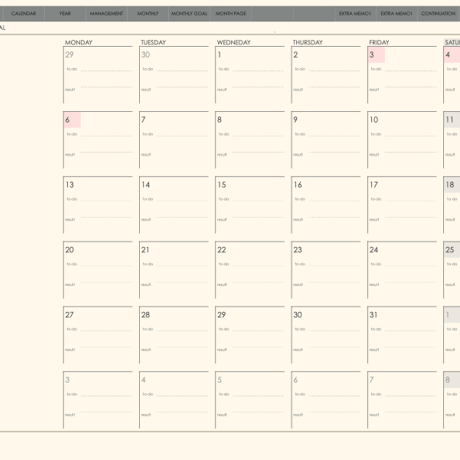Click the WEDNESDAY column header
The height and width of the screenshot is (460, 460).
[234, 42]
